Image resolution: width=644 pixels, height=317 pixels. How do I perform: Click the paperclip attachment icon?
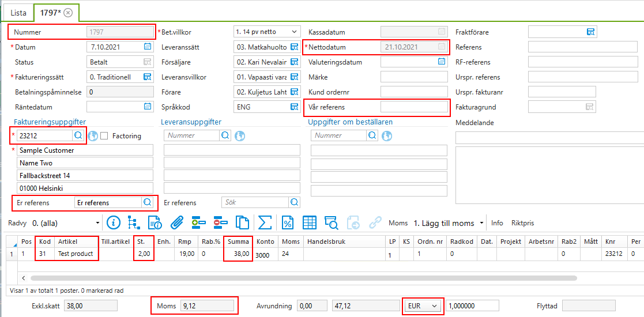176,222
